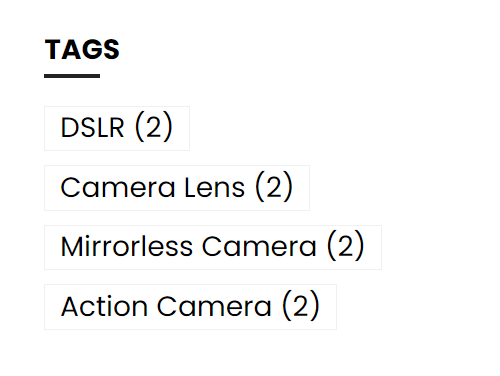
Task: Click "Camera" in the Action Camera tag
Action: tap(214, 306)
